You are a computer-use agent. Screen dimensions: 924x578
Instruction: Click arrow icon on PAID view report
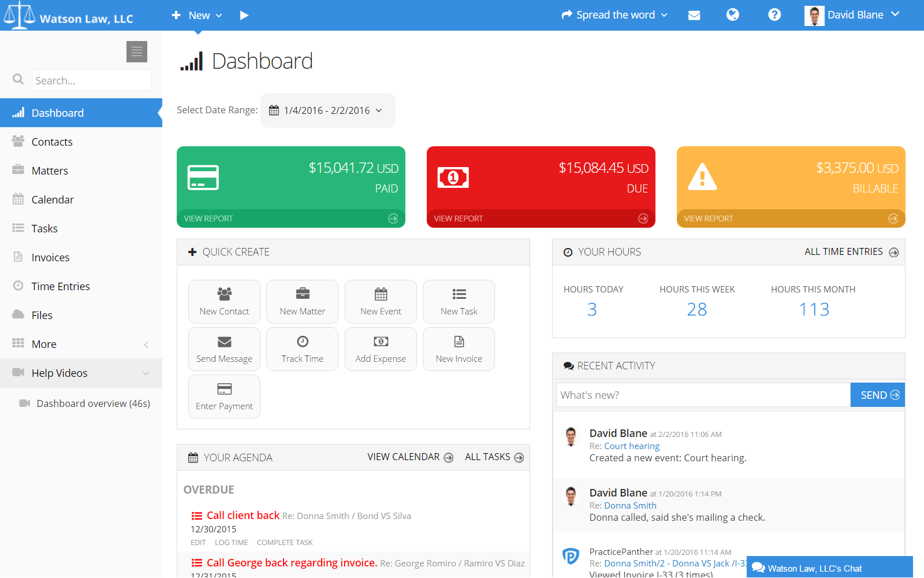coord(393,218)
